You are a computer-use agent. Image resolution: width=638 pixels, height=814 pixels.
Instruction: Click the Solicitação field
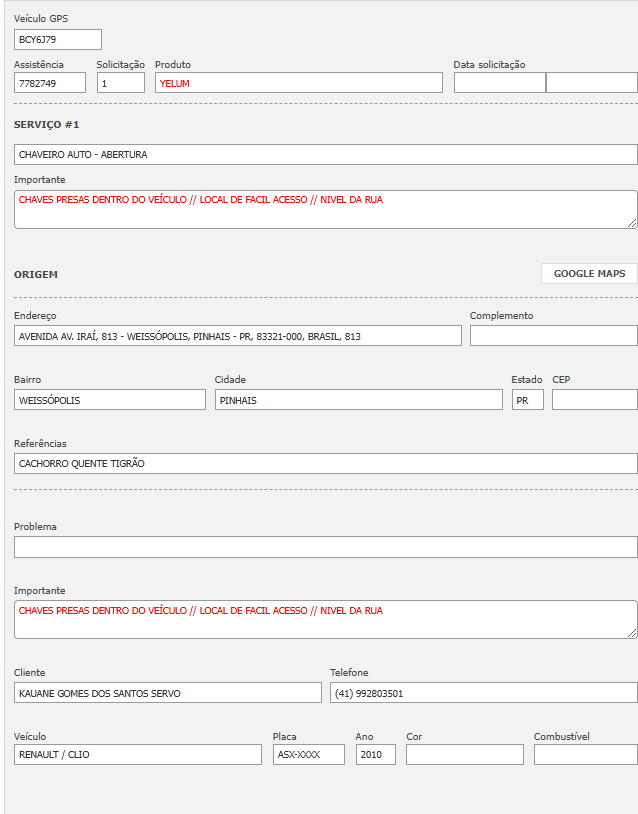(x=121, y=83)
